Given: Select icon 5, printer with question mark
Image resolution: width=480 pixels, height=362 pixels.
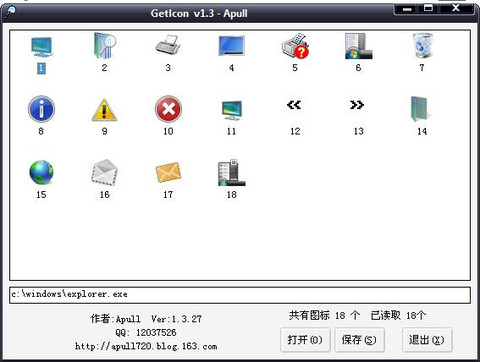Looking at the screenshot, I should pos(295,46).
